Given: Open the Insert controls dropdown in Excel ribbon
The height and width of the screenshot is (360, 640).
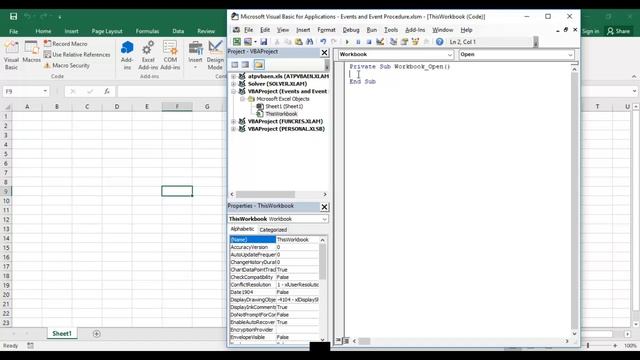Looking at the screenshot, I should coord(195,55).
